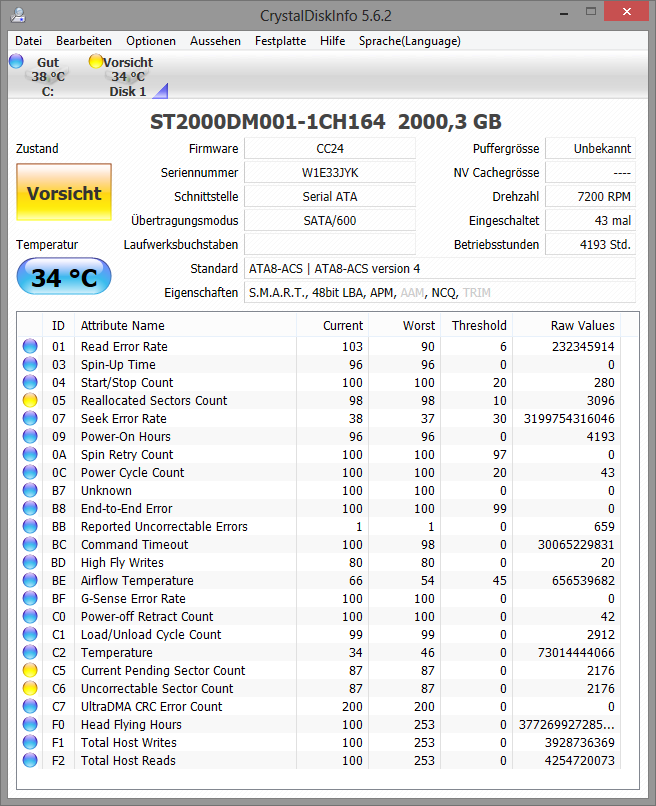Click the blue status icon for High Fly Writes
Viewport: 656px width, 806px height.
(30, 562)
